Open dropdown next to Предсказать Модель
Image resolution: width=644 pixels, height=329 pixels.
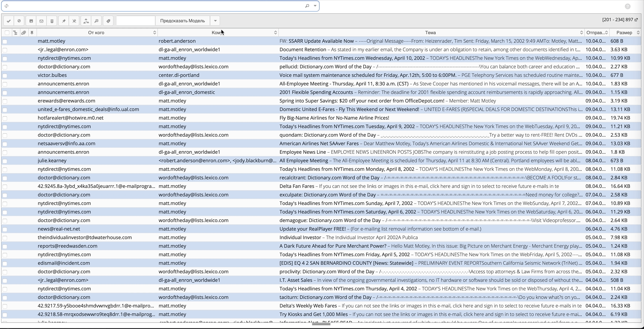coord(215,21)
